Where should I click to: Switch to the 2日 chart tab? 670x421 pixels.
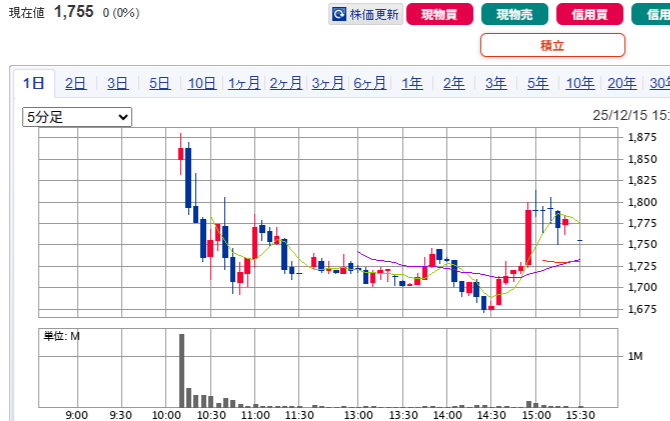click(x=75, y=83)
